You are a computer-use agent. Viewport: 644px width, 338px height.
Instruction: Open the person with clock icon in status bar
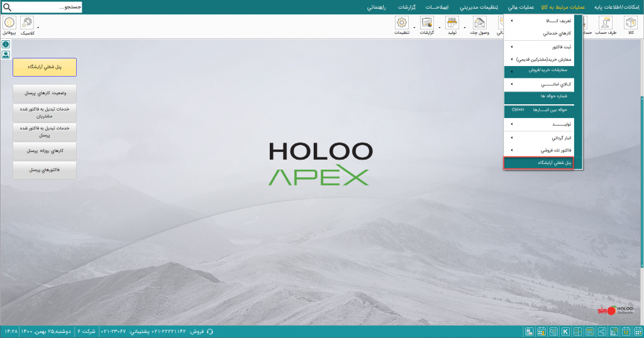[x=614, y=332]
